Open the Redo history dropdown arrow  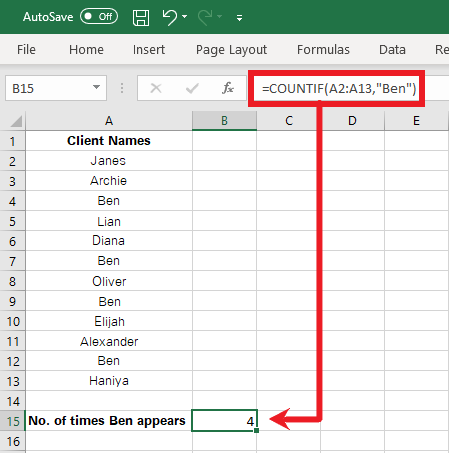(219, 16)
